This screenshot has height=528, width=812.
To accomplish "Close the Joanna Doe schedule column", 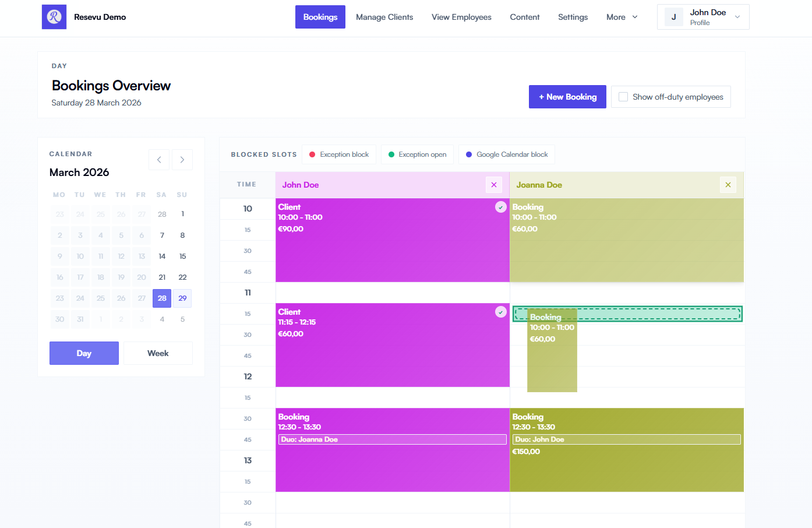I will click(728, 184).
